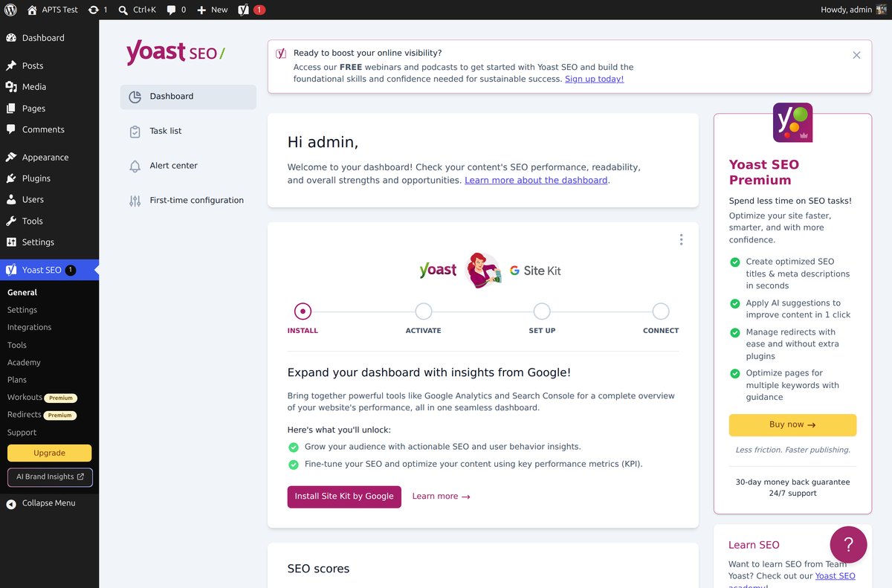Click the ACTIVATE step circle
The image size is (892, 588).
tap(423, 311)
